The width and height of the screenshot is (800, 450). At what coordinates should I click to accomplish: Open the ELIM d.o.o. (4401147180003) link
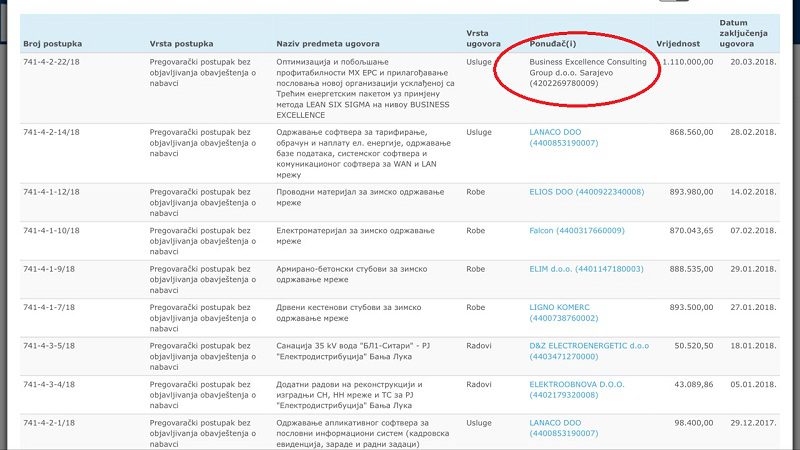coord(586,269)
